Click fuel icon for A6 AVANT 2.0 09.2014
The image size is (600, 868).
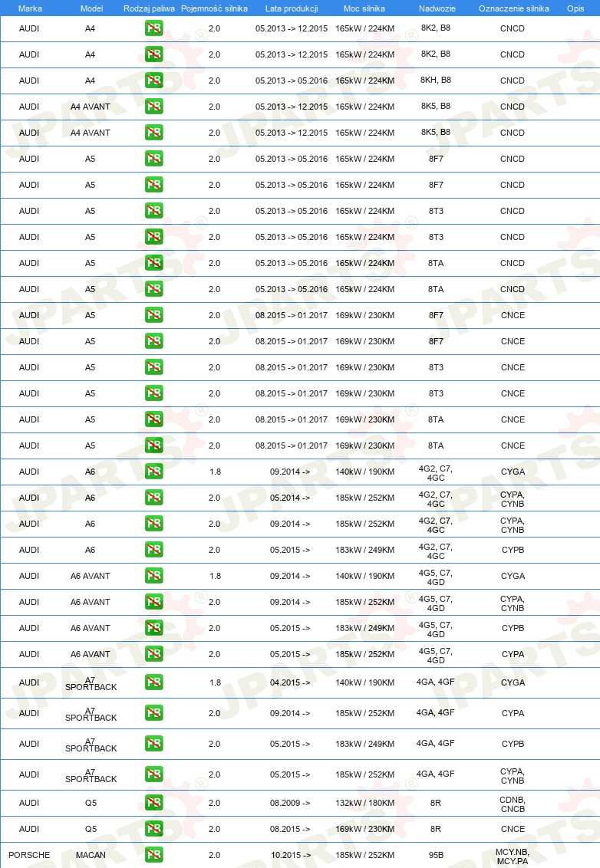pos(154,602)
